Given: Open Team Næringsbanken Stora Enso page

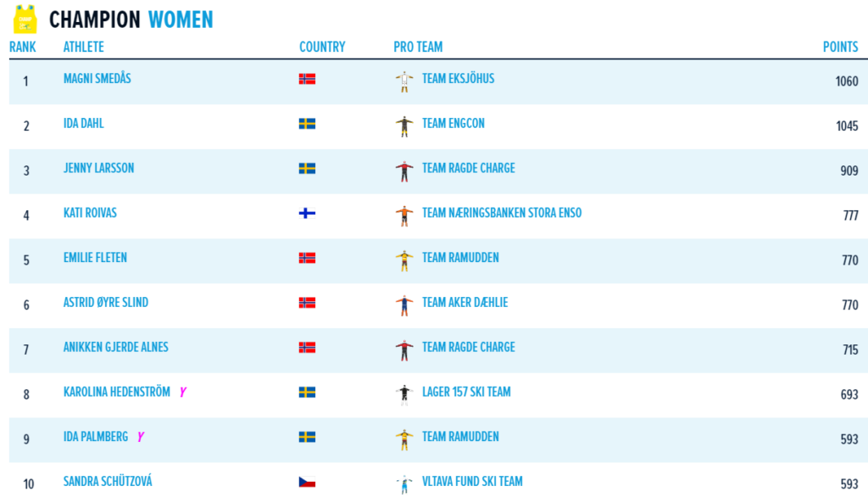Looking at the screenshot, I should (x=502, y=213).
